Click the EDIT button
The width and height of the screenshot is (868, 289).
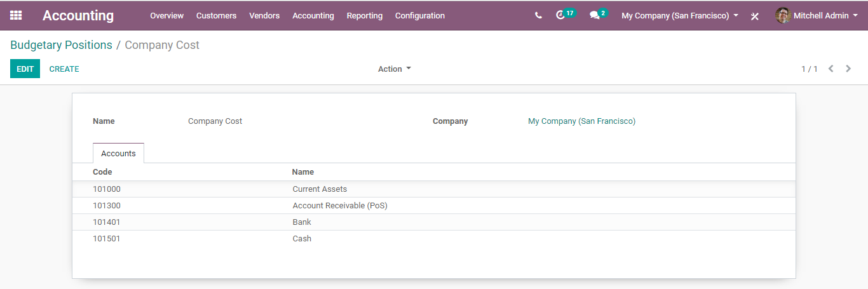pyautogui.click(x=25, y=69)
